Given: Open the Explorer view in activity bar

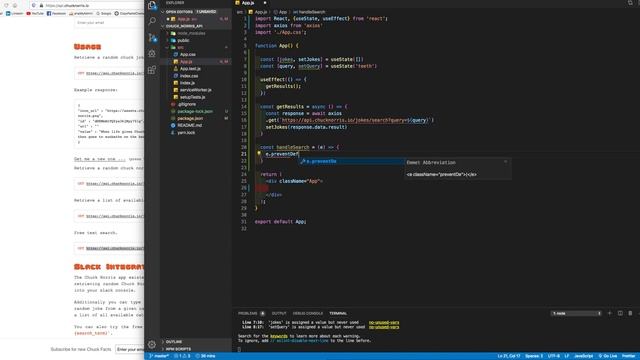Looking at the screenshot, I should pos(152,5).
